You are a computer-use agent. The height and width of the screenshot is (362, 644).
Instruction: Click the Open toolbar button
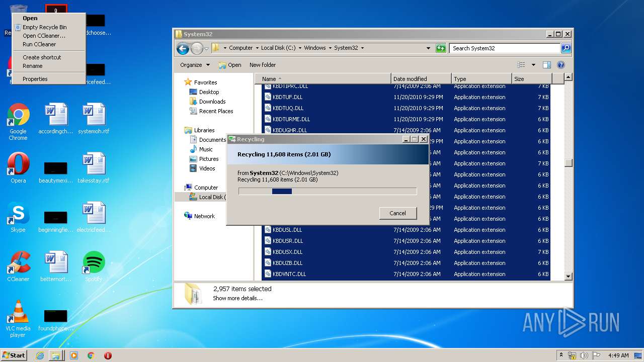[230, 65]
